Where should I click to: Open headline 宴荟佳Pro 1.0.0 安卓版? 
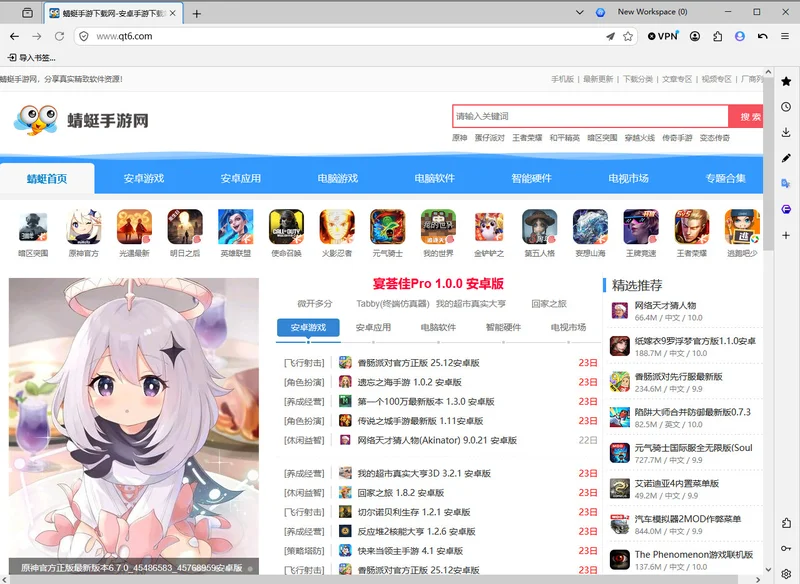(438, 284)
